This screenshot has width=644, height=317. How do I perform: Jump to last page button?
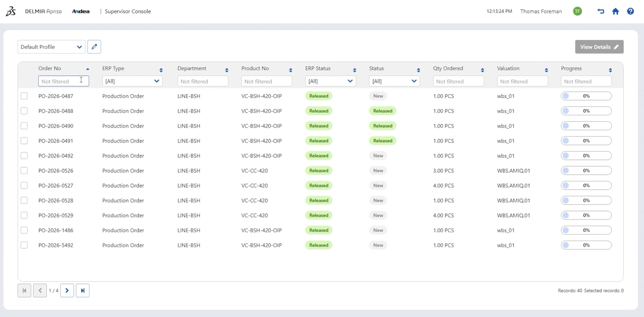coord(83,290)
